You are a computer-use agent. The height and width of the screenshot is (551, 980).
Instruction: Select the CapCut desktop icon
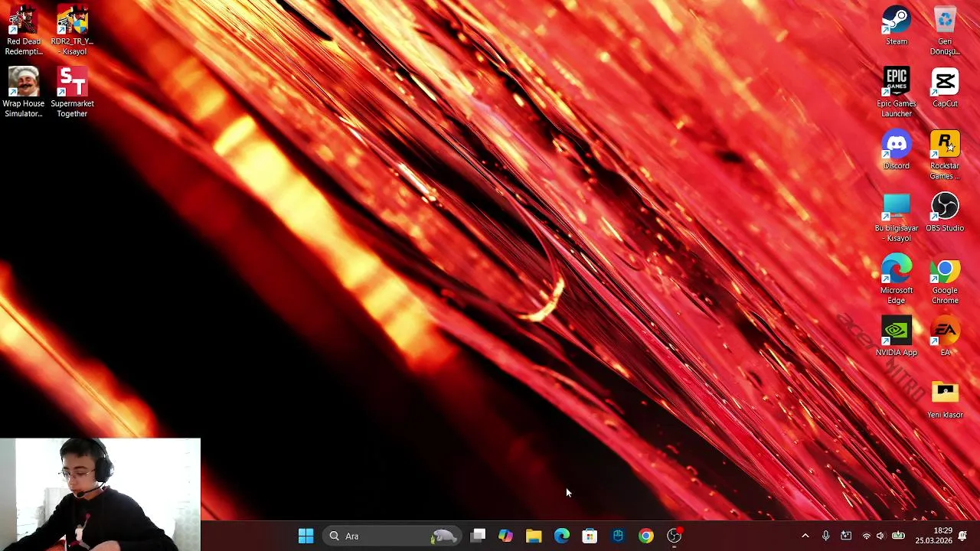945,87
